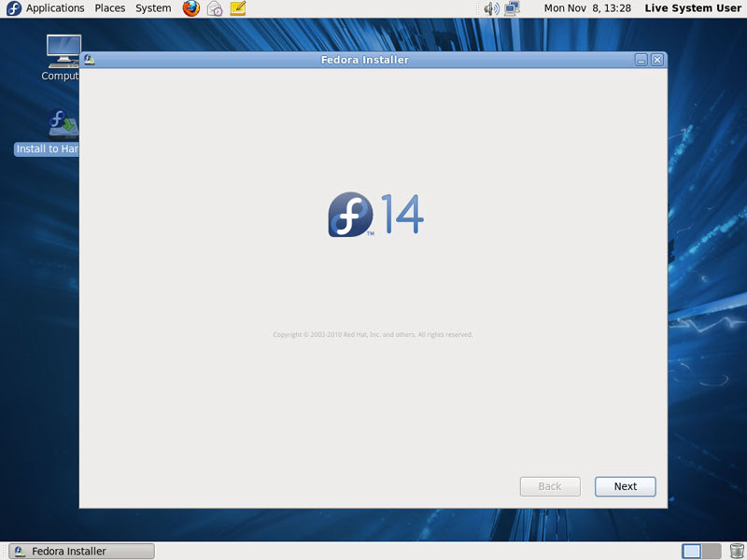Click the installer window title bar icon
Screen dimensions: 747x560
pyautogui.click(x=89, y=60)
